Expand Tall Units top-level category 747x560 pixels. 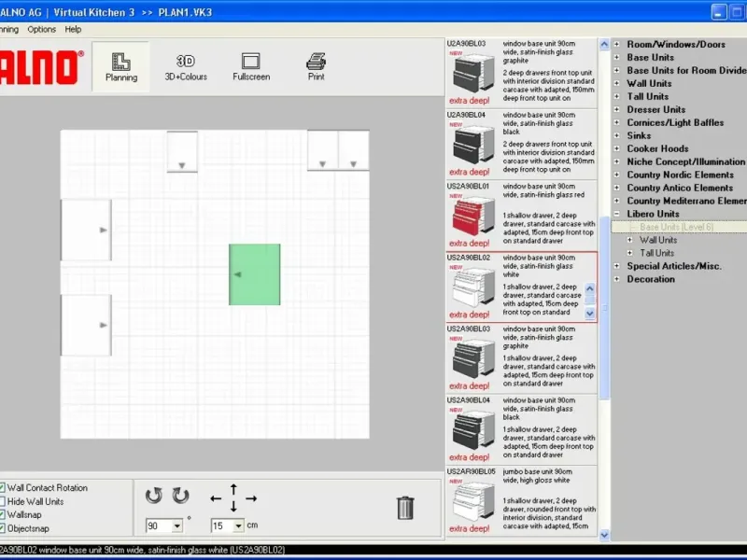point(617,96)
